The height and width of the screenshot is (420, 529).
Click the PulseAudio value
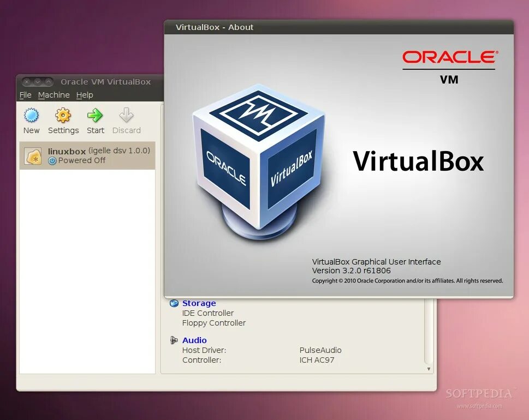320,350
